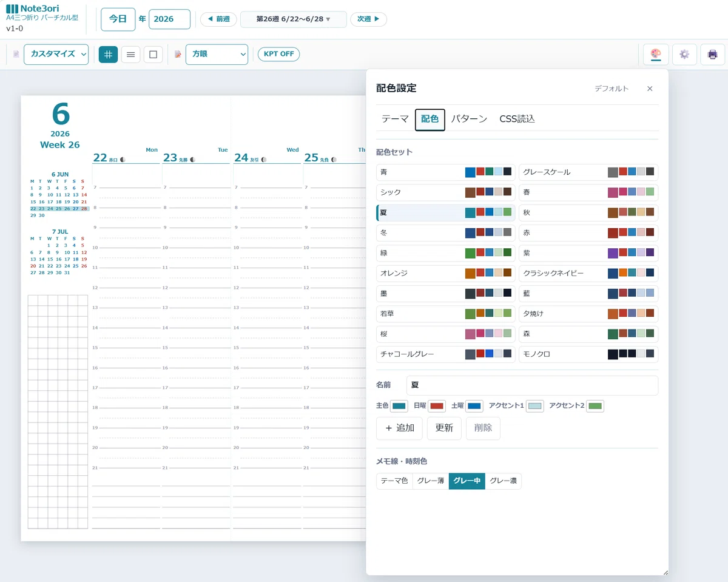Click the デフォルト reset link
728x582 pixels.
coord(612,89)
